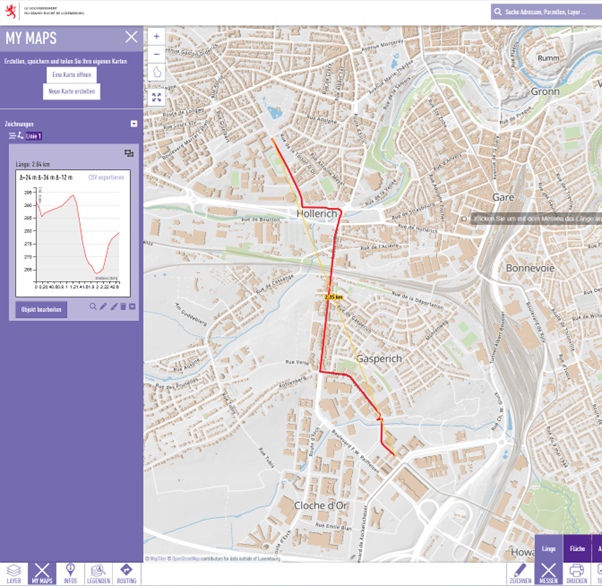602x586 pixels.
Task: Click the CSV exportieren link
Action: pyautogui.click(x=106, y=177)
